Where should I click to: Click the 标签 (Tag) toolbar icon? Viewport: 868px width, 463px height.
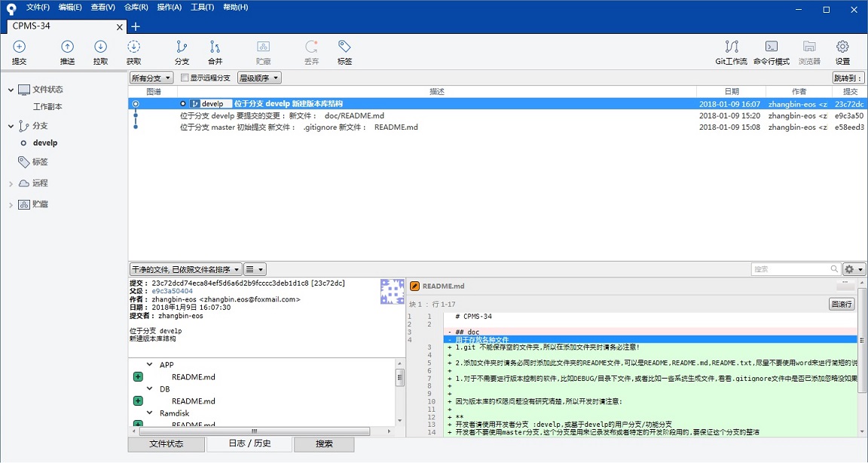[344, 52]
